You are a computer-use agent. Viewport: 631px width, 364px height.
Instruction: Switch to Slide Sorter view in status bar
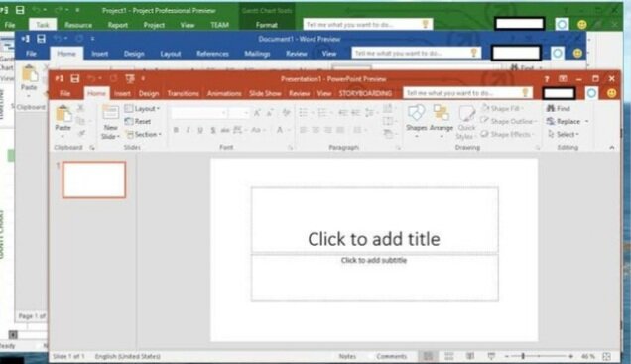(449, 356)
